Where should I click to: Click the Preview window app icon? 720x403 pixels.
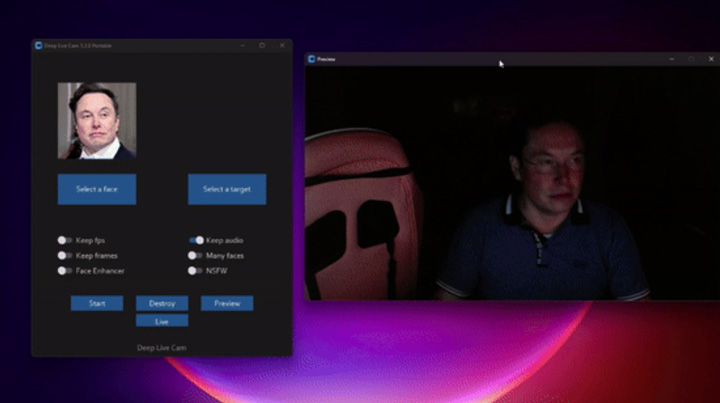311,59
